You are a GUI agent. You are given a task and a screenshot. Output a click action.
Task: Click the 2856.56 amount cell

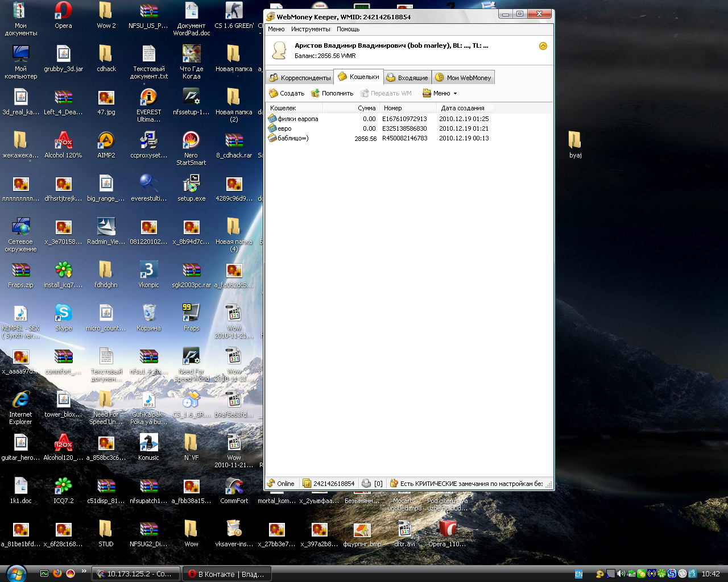pos(365,139)
